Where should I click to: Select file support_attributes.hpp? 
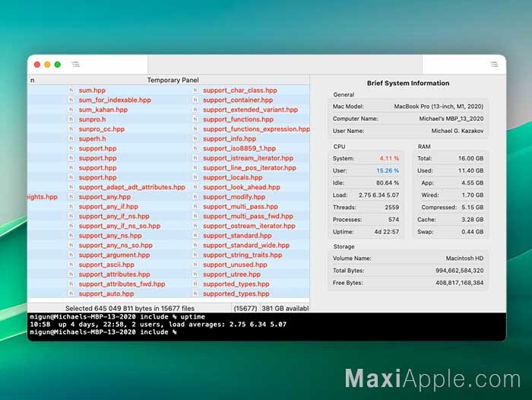[x=114, y=275]
